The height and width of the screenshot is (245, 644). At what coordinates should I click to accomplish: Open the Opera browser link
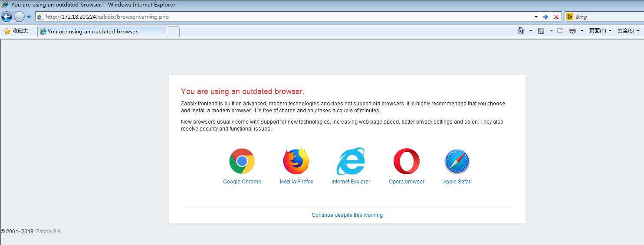tap(407, 182)
